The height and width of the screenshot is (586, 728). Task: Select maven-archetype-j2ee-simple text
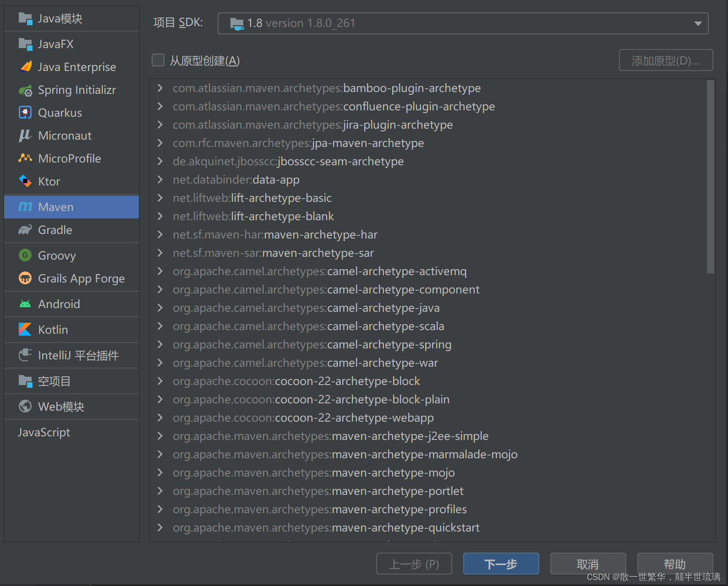coord(410,436)
